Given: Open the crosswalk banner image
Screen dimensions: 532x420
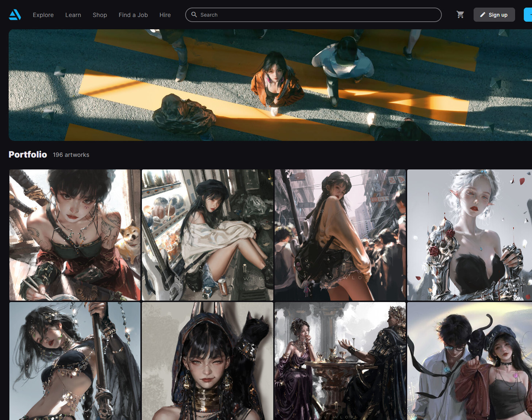Looking at the screenshot, I should pyautogui.click(x=270, y=85).
